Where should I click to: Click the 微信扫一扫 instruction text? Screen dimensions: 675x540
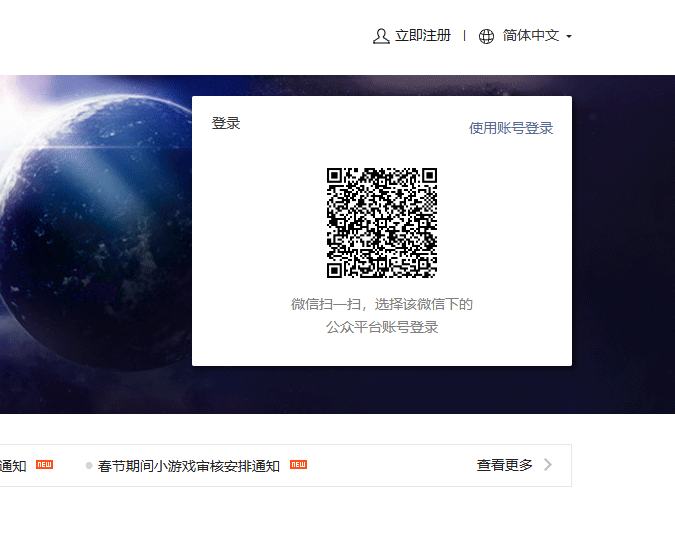(382, 304)
